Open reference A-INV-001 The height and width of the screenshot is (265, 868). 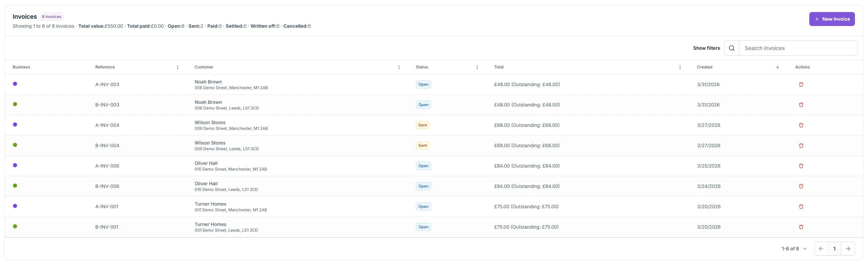coord(107,207)
